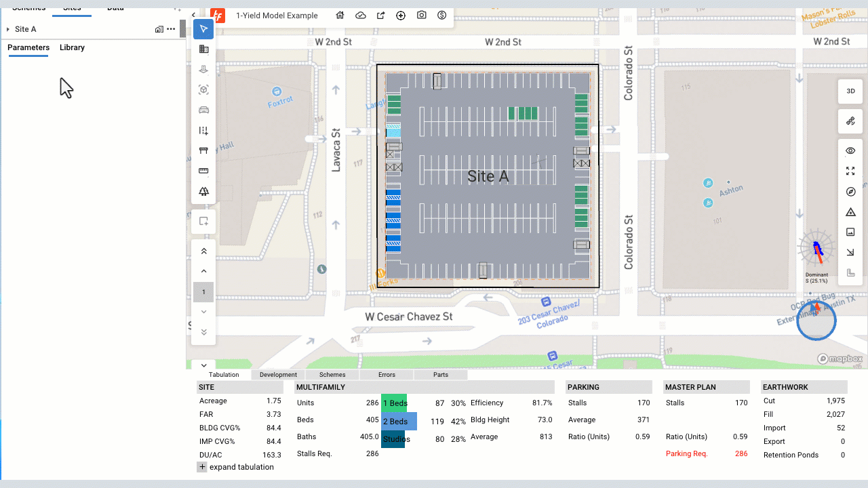This screenshot has width=868, height=488.
Task: Click the share export icon
Action: tap(381, 16)
